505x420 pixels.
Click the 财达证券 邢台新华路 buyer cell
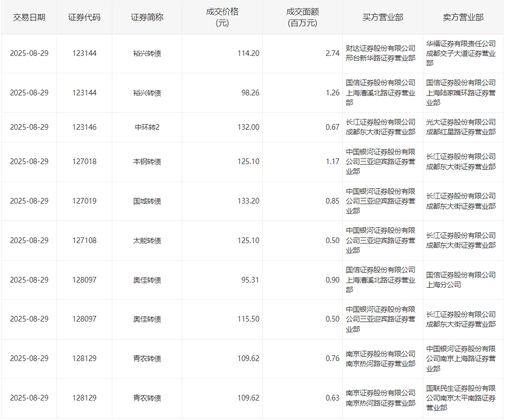(381, 53)
